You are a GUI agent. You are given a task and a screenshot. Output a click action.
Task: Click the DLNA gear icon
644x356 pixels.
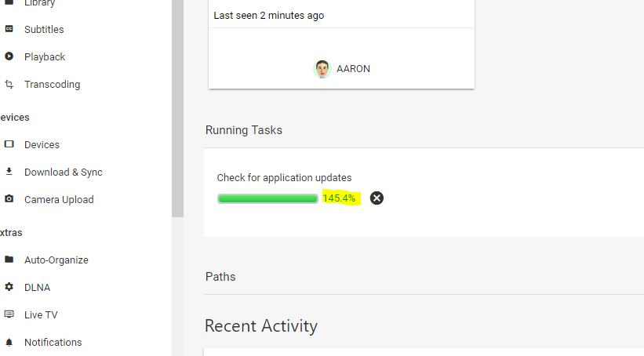(x=9, y=287)
